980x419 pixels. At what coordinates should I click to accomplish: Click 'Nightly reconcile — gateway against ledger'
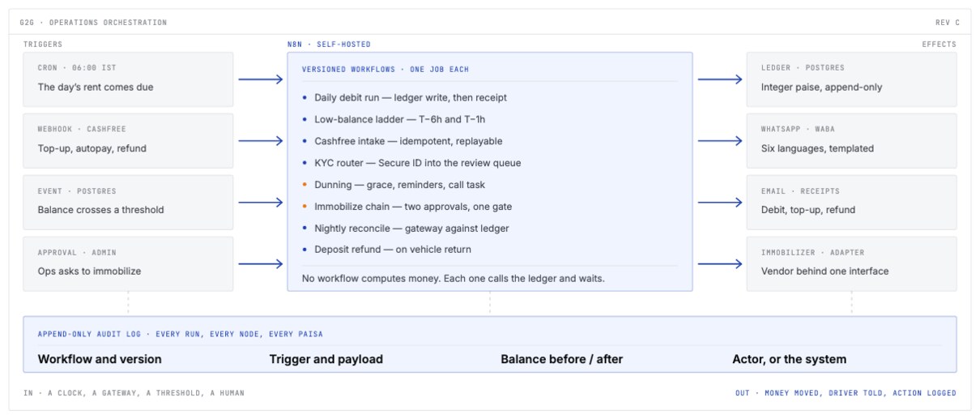406,229
